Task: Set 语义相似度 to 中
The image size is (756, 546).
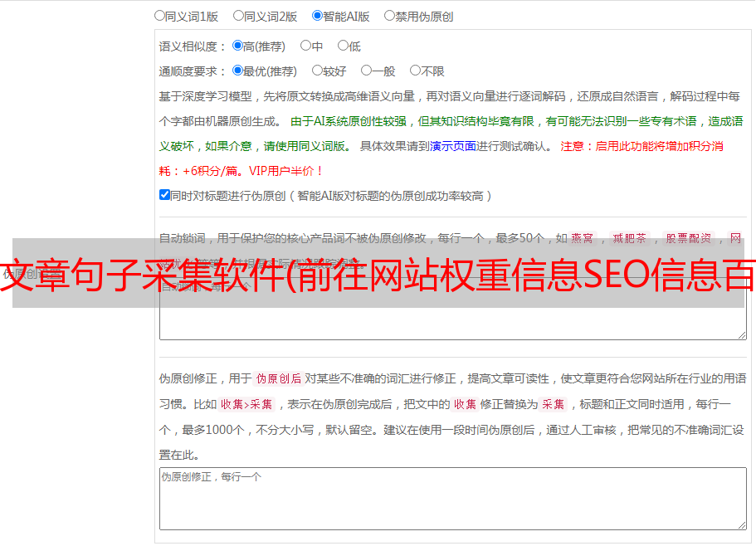Action: [x=305, y=46]
